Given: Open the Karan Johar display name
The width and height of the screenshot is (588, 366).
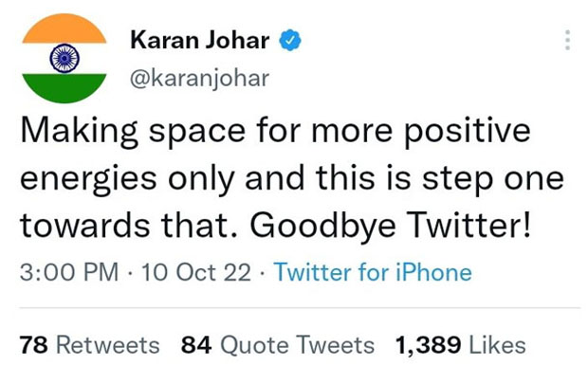Looking at the screenshot, I should pyautogui.click(x=199, y=40).
